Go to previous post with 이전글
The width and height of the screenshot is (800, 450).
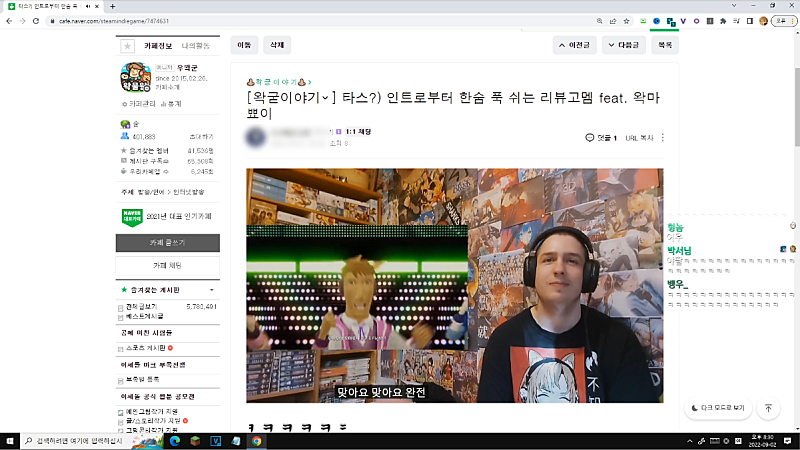click(575, 45)
